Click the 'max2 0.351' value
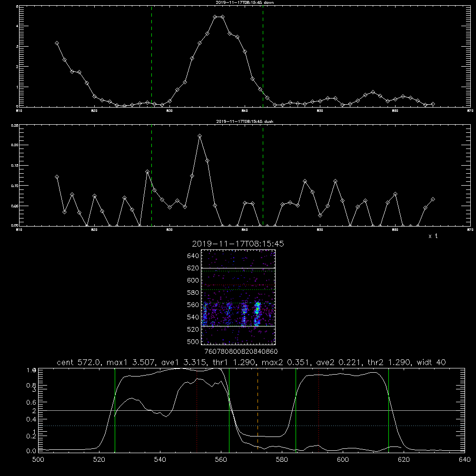This screenshot has height=476, width=476. pos(286,362)
